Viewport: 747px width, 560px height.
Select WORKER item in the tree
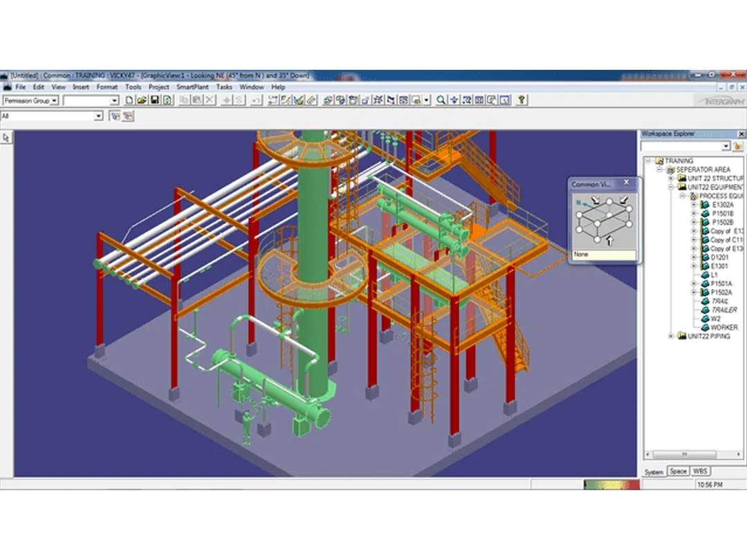(x=724, y=328)
